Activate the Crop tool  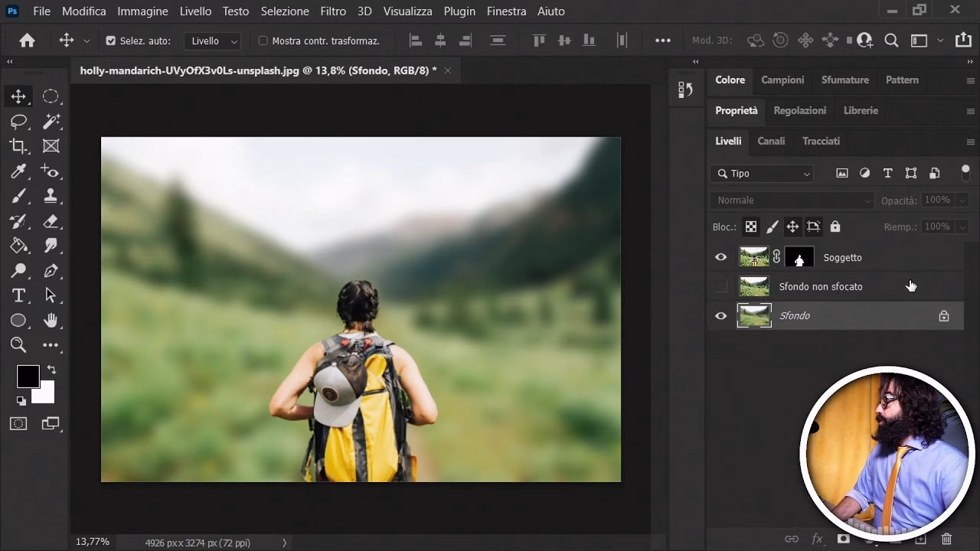pyautogui.click(x=18, y=146)
